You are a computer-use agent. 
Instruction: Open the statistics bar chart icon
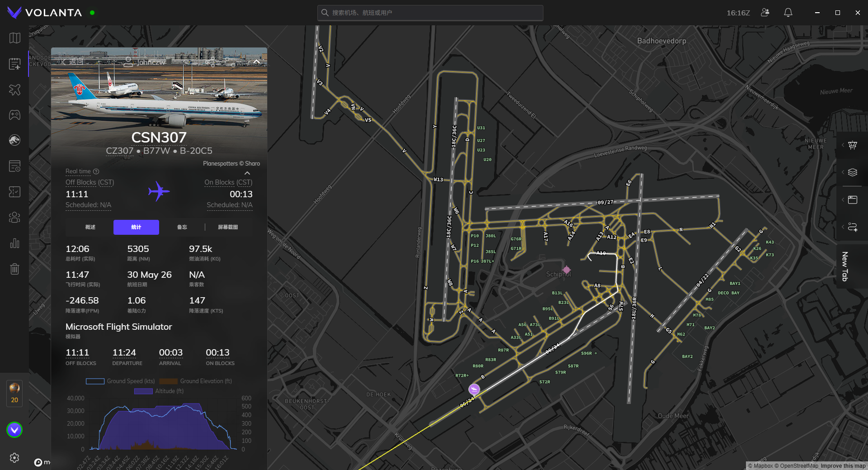tap(14, 243)
